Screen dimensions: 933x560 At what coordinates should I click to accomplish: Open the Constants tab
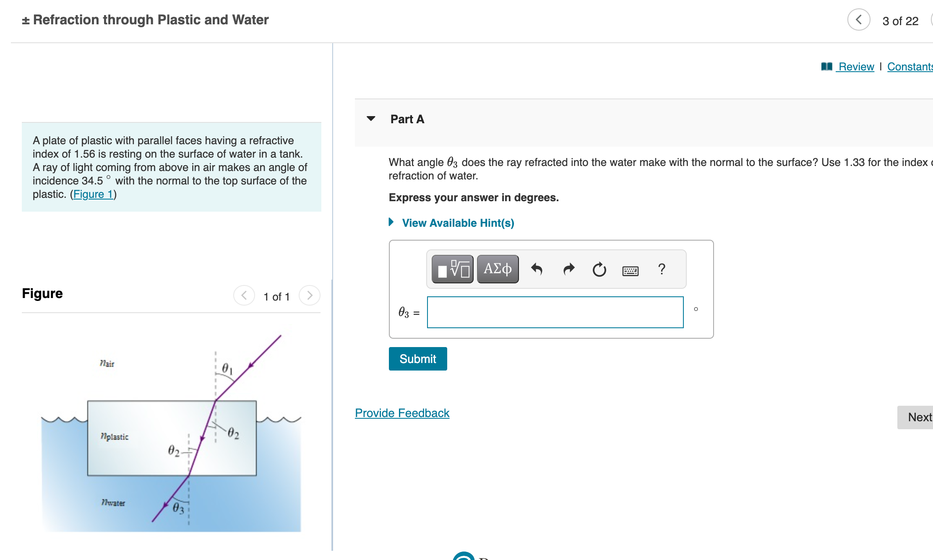point(910,66)
